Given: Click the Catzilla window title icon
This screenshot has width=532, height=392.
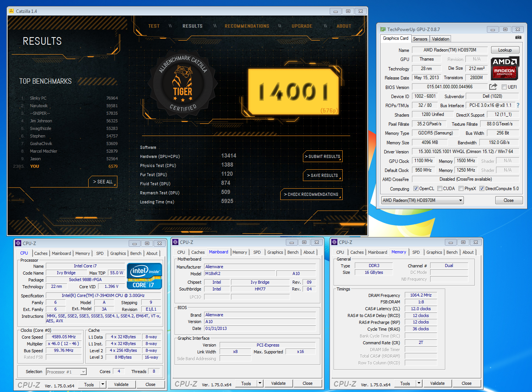Looking at the screenshot, I should pos(11,11).
